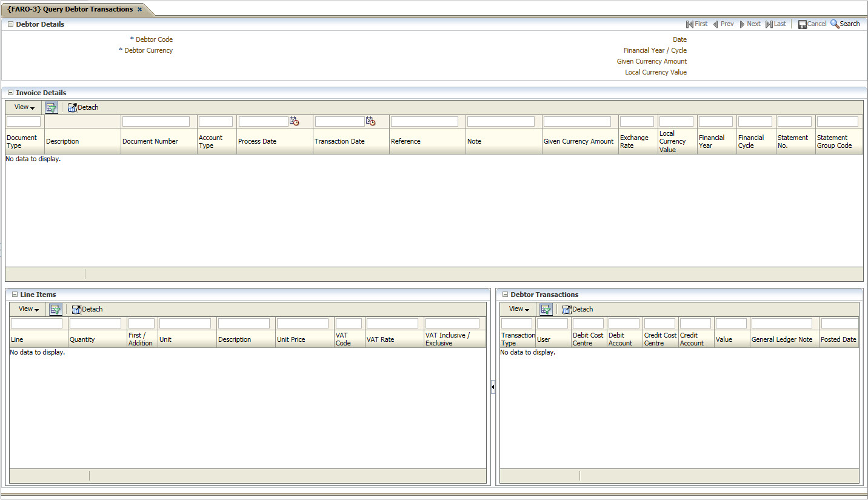Collapse the Debtor Details section
Viewport: 868px width, 500px height.
tap(10, 24)
